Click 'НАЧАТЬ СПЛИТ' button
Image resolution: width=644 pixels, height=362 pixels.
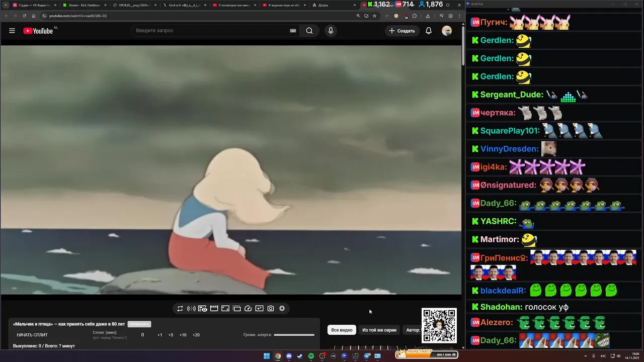pos(32,335)
